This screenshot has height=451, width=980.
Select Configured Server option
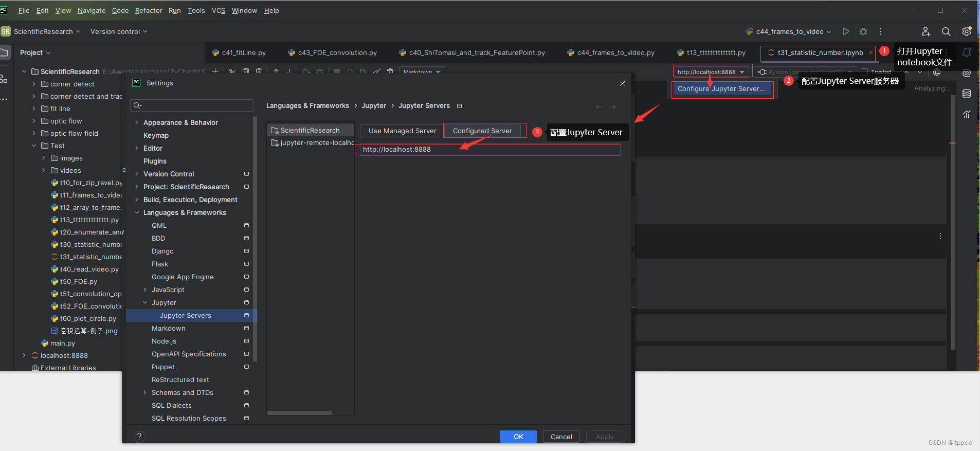point(482,131)
